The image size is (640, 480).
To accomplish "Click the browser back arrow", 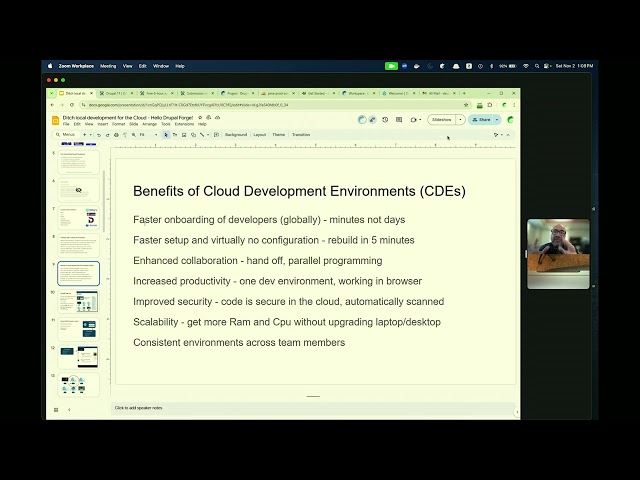I will (x=52, y=105).
